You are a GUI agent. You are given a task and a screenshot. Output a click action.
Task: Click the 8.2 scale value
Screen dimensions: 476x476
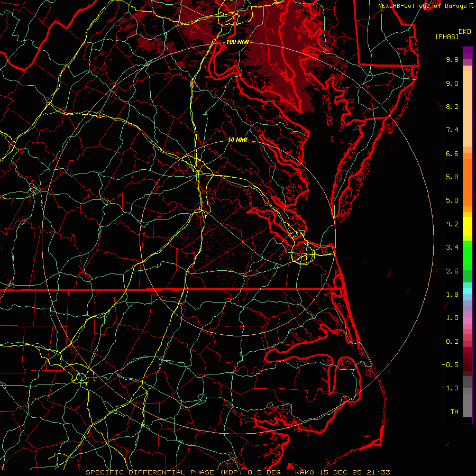click(452, 106)
